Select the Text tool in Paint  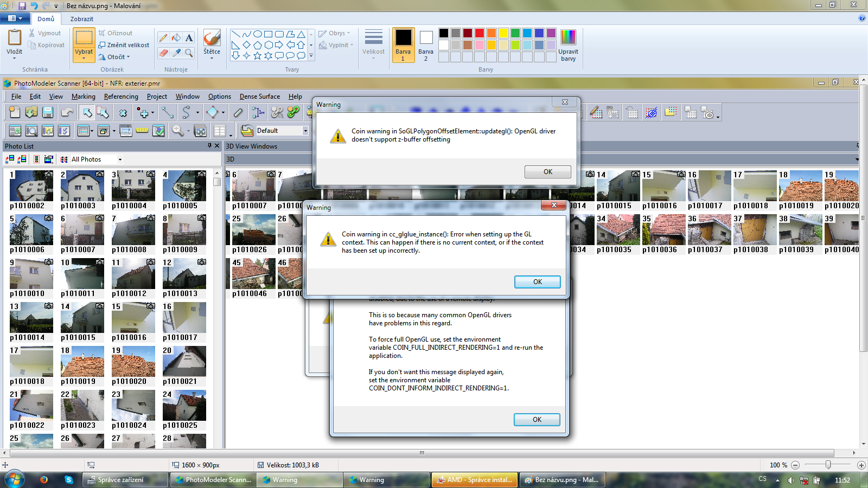tap(189, 37)
